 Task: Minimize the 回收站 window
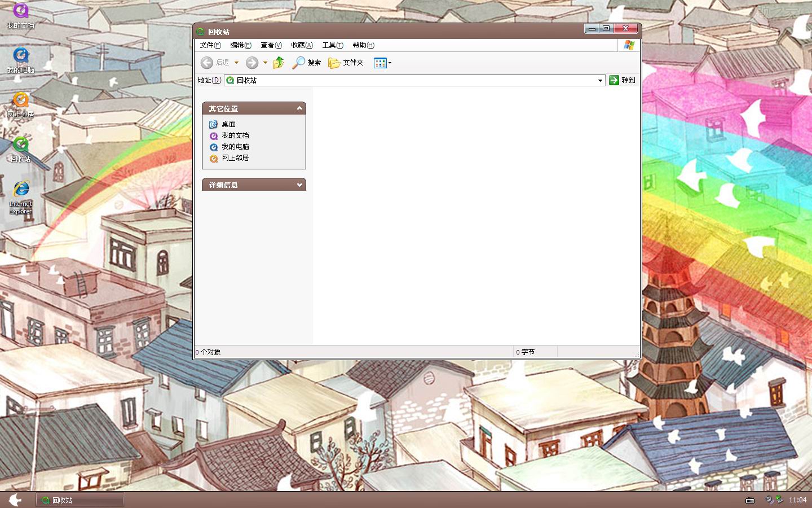(x=592, y=29)
